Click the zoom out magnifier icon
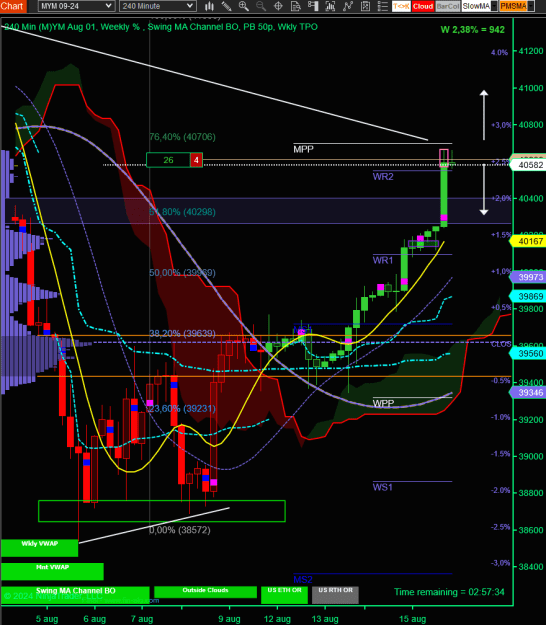Viewport: 546px width, 625px height. [x=261, y=6]
